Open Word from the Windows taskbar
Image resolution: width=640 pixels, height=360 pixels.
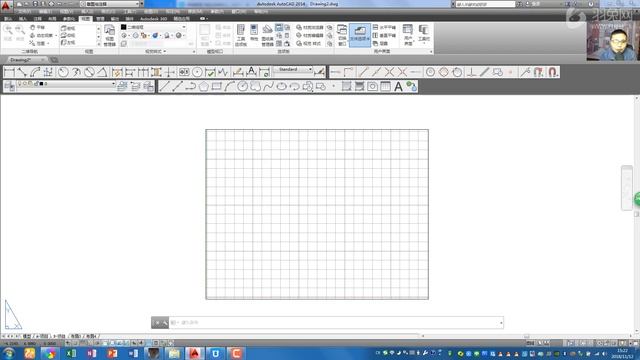pyautogui.click(x=133, y=353)
